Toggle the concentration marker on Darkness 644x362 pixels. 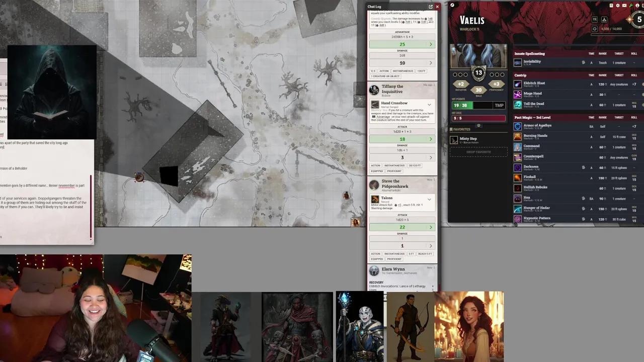click(x=583, y=167)
